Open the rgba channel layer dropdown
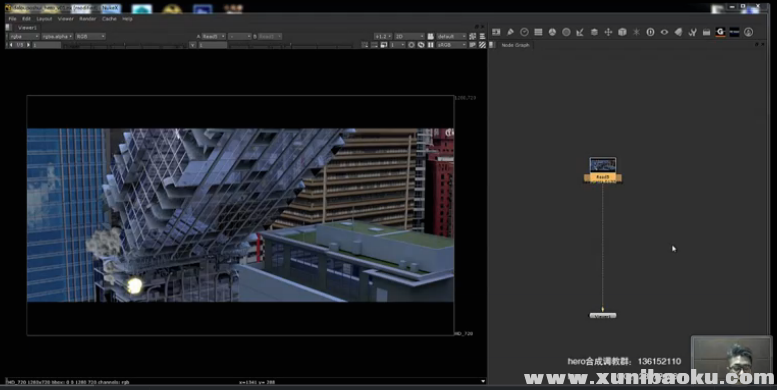Screen dimensions: 777x390 (x=24, y=36)
